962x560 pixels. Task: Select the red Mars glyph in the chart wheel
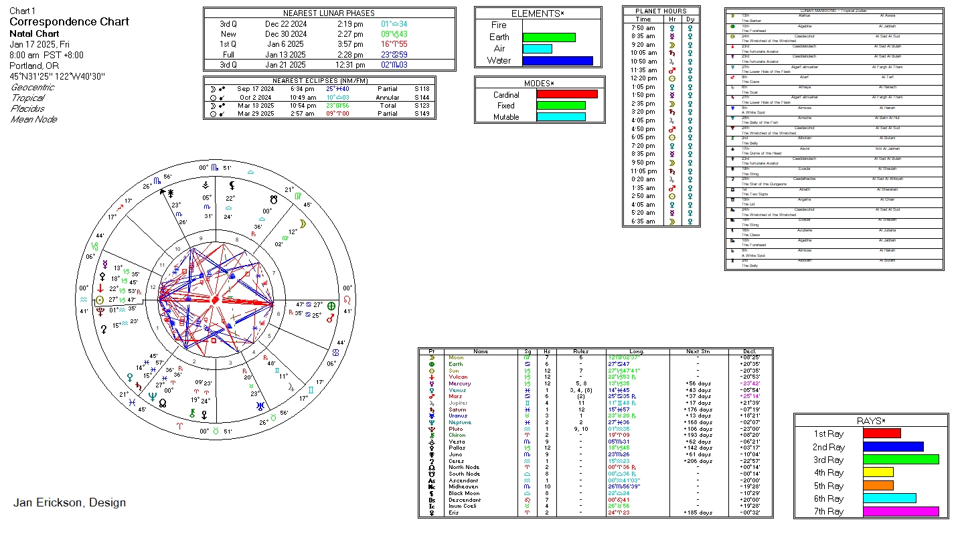tap(330, 319)
